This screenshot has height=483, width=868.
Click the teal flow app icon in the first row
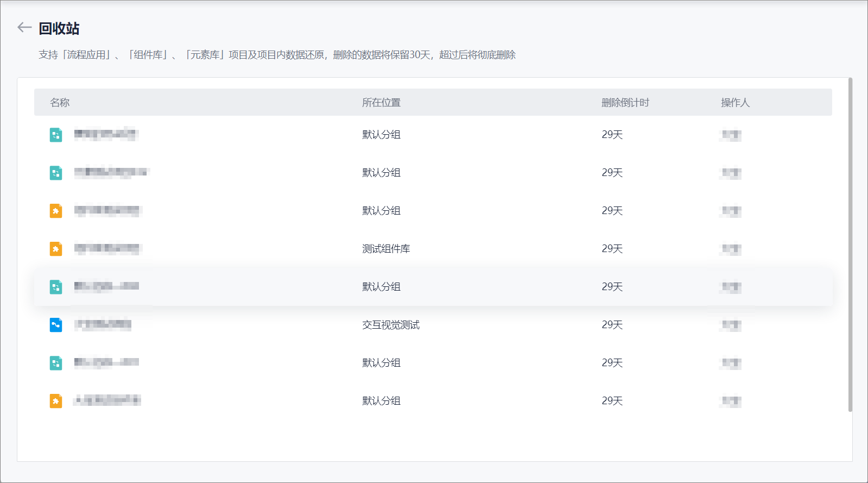[56, 135]
